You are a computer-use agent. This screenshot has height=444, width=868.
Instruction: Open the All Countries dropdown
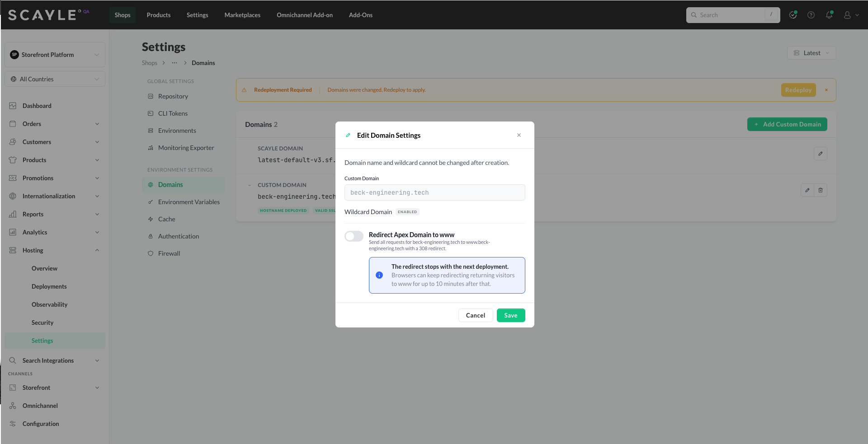[x=55, y=79]
